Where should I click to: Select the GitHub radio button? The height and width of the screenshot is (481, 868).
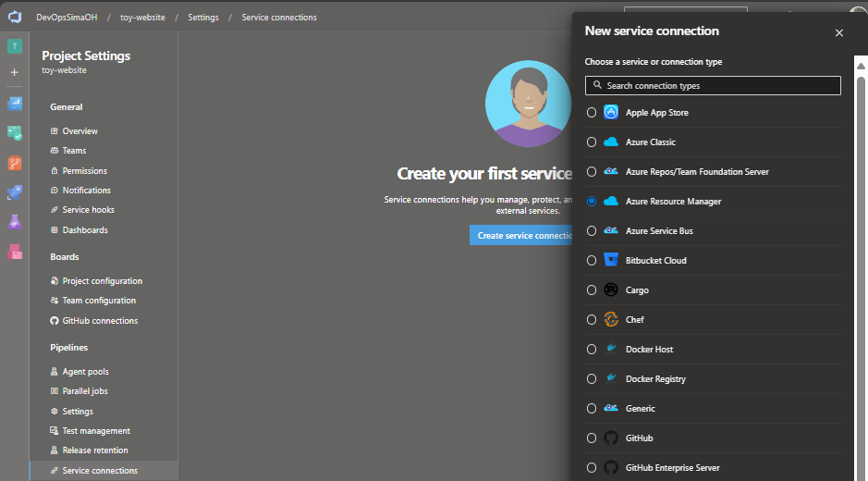click(x=592, y=438)
